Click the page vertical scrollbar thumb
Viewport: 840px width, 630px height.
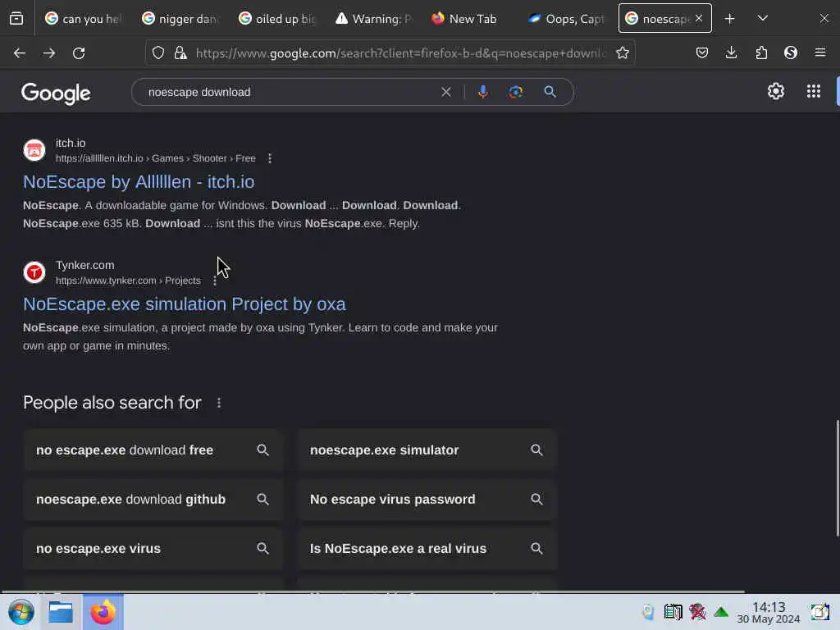838,478
